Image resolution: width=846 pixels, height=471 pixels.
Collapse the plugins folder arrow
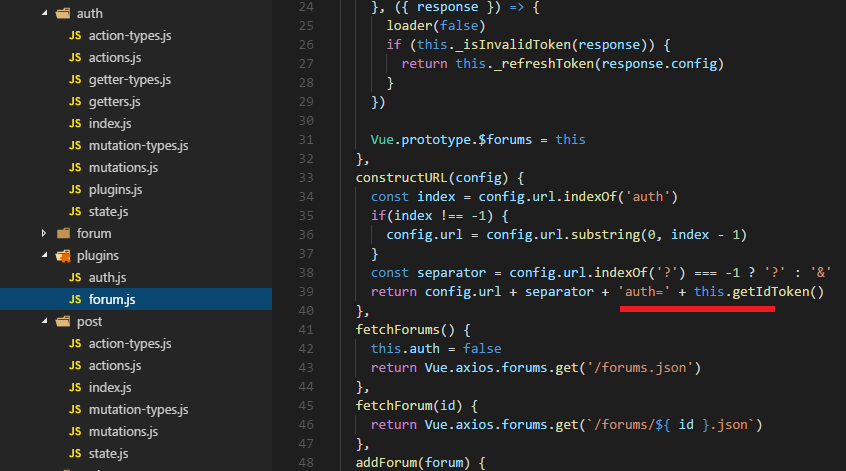44,256
